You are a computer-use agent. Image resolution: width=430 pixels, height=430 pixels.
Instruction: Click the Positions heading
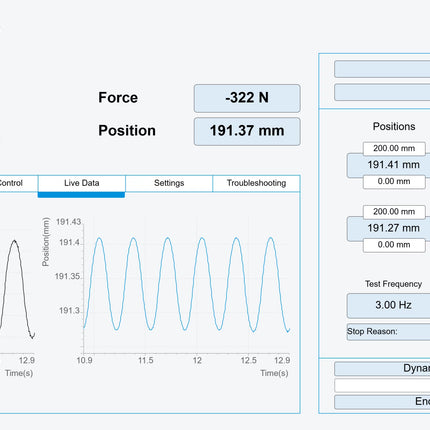(394, 127)
